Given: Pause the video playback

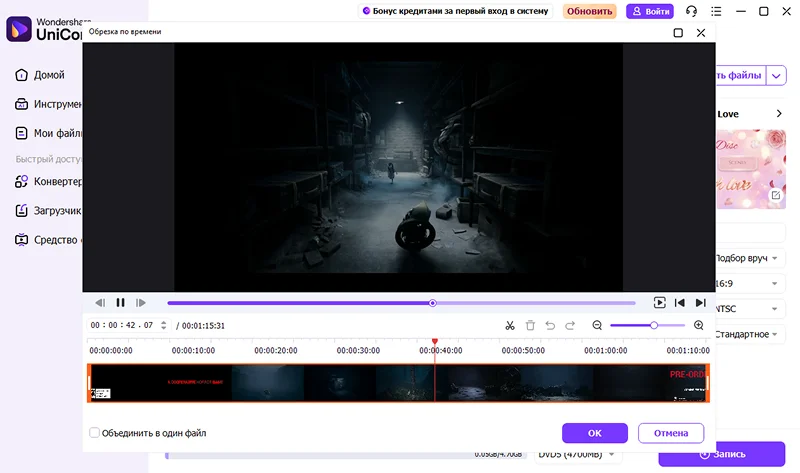Looking at the screenshot, I should coord(120,303).
